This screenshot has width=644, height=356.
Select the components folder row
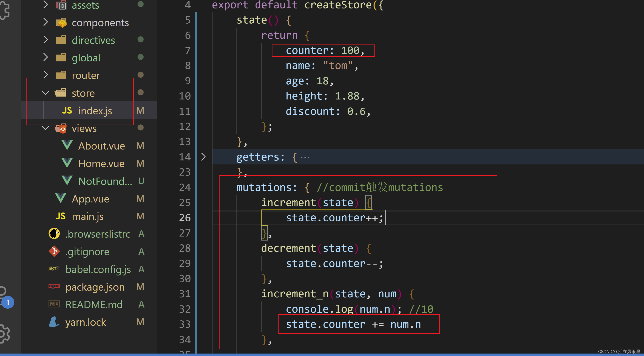point(89,22)
